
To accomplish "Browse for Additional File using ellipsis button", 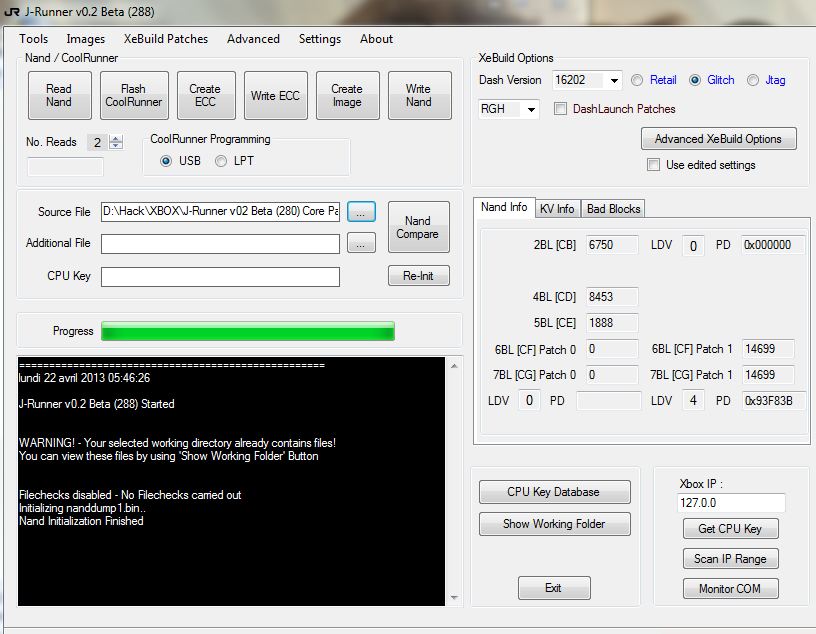I will click(361, 243).
